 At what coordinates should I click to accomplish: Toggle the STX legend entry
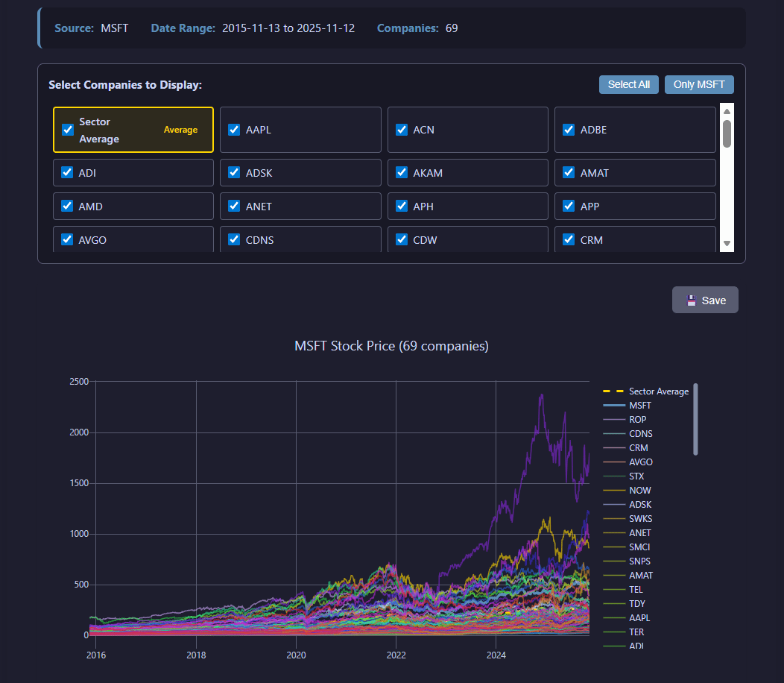[x=624, y=476]
